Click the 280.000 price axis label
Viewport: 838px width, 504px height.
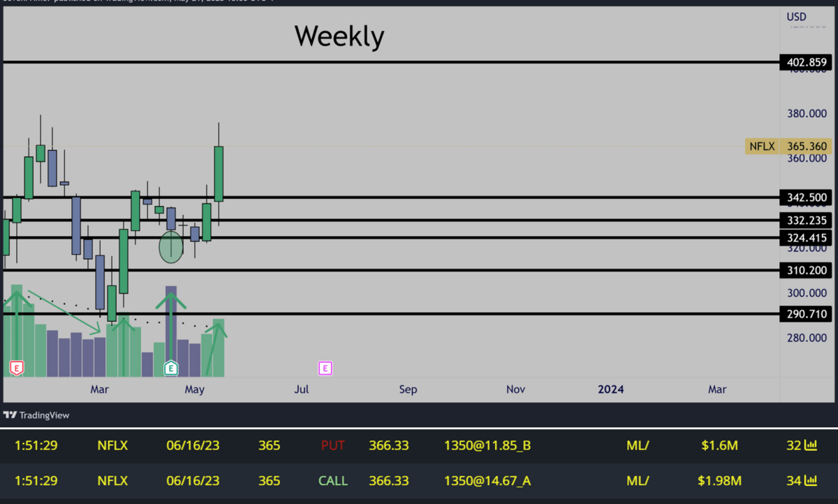pos(807,338)
